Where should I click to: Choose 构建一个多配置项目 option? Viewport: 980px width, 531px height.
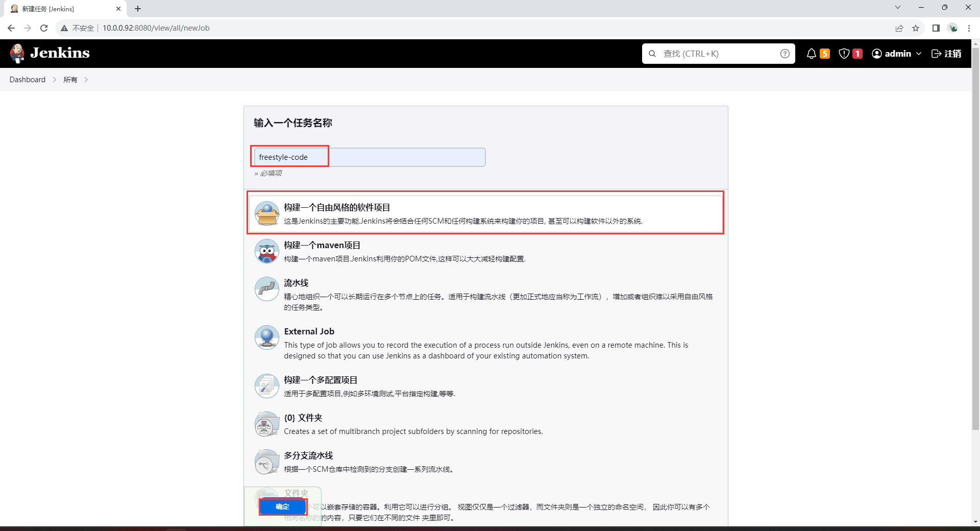(485, 386)
